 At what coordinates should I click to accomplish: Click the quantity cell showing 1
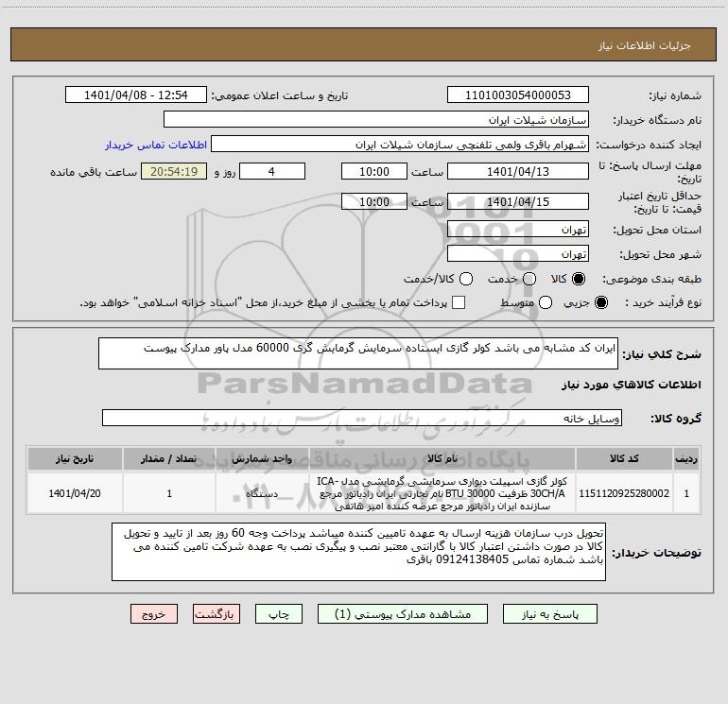point(169,493)
